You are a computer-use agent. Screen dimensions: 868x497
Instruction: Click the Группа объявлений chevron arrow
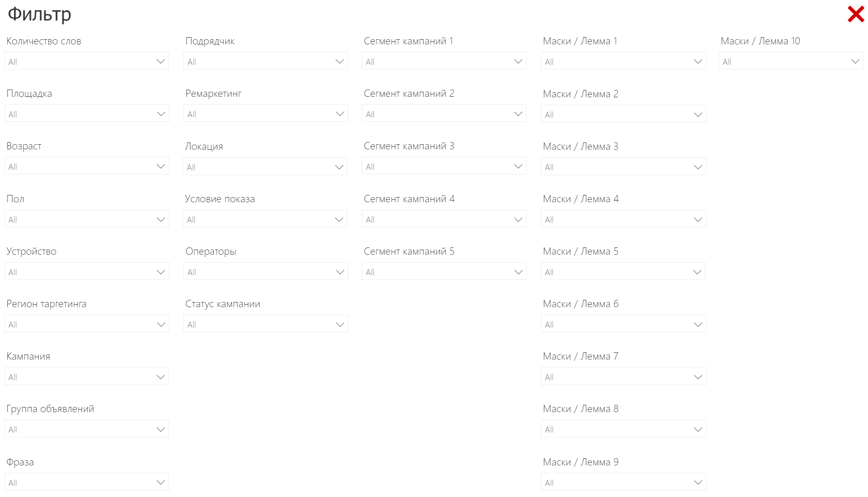161,430
